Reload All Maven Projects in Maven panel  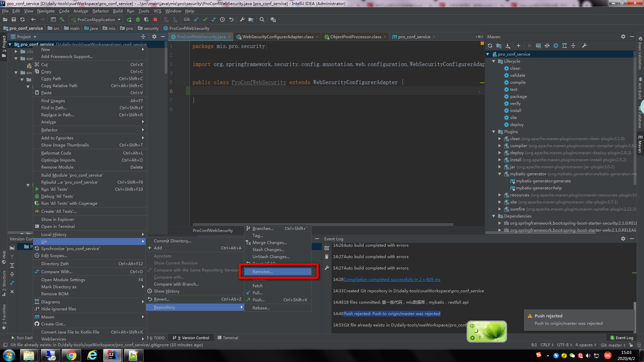pos(490,46)
